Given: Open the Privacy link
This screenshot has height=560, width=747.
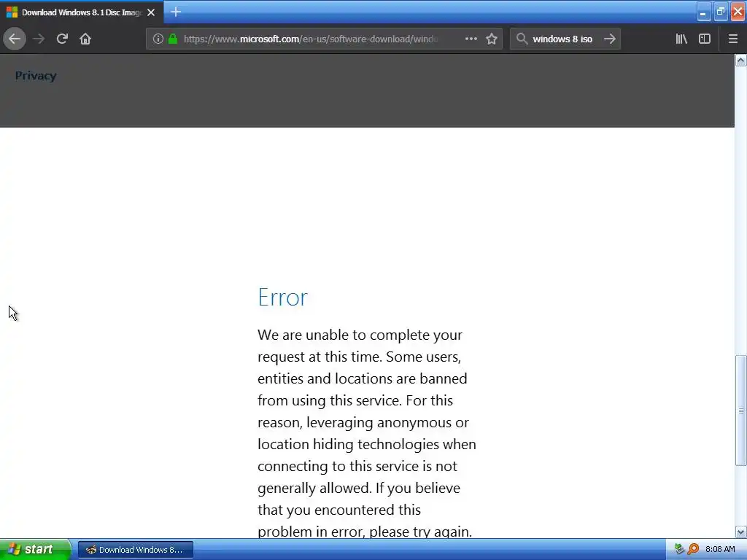Looking at the screenshot, I should click(36, 75).
